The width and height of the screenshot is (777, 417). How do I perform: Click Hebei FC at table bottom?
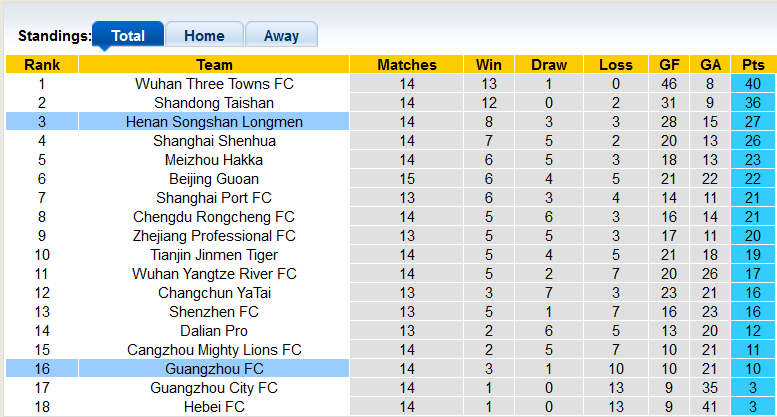pos(214,407)
